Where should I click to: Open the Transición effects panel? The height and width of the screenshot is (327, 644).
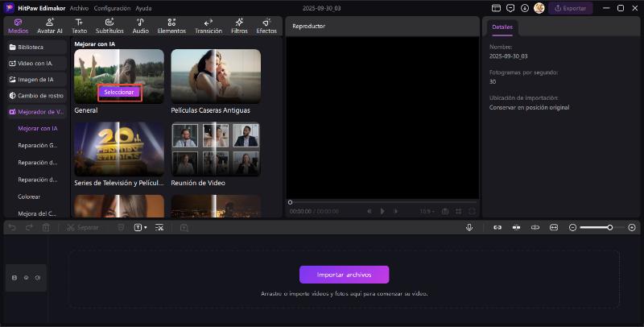[x=208, y=26]
